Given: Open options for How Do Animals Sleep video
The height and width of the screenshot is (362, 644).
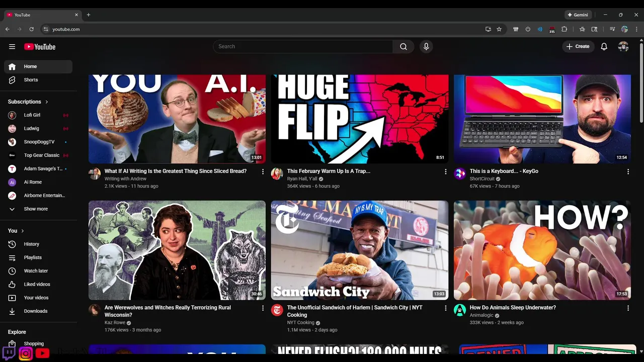Looking at the screenshot, I should pyautogui.click(x=628, y=308).
